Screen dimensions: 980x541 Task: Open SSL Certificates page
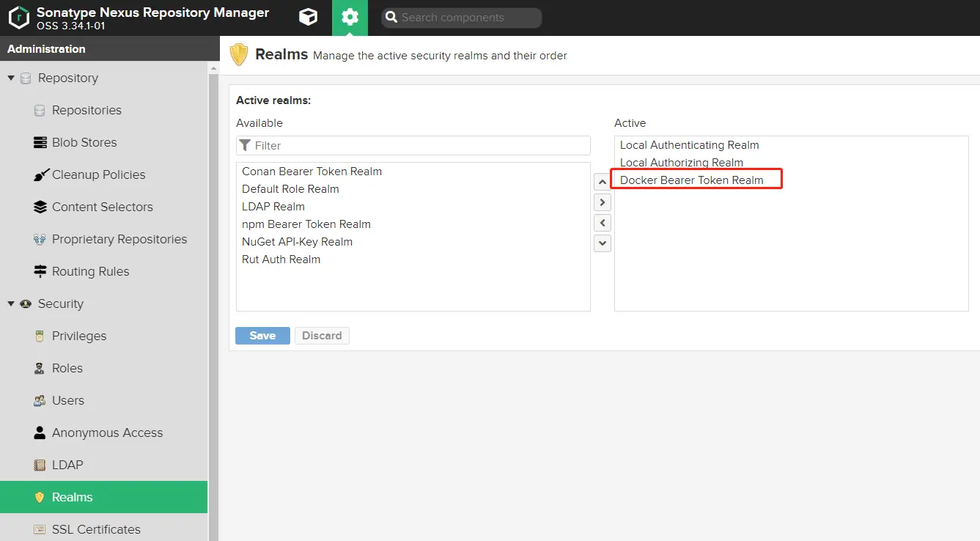click(x=95, y=529)
